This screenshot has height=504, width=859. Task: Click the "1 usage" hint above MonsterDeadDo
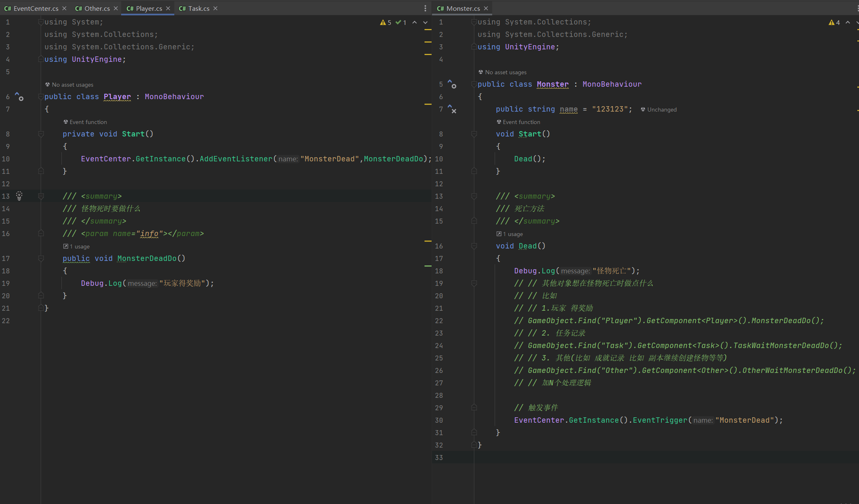point(79,246)
